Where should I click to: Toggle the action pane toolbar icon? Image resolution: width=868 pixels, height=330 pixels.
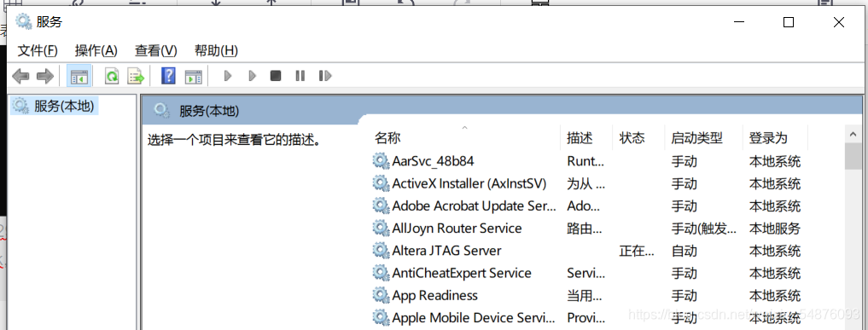[x=193, y=76]
